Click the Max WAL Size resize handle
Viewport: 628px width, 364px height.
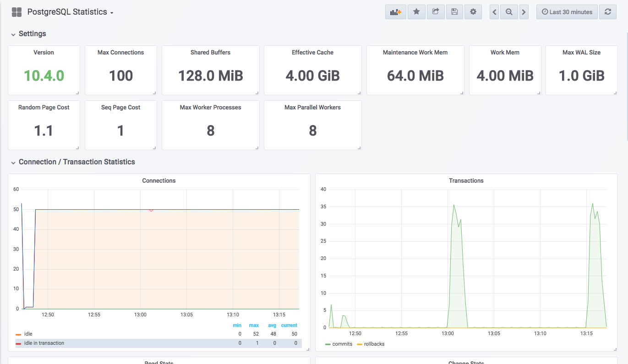pos(615,92)
